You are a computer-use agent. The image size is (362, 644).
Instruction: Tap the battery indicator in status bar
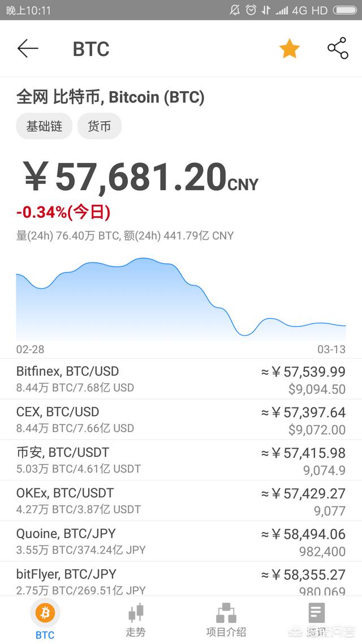[x=345, y=10]
